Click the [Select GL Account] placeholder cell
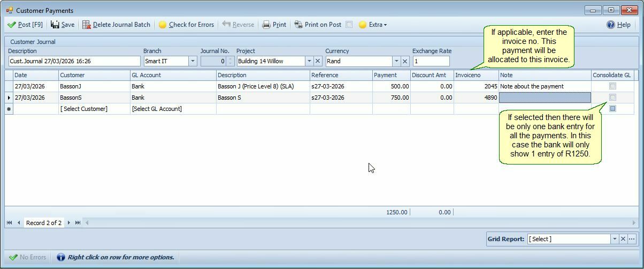Image resolution: width=644 pixels, height=269 pixels. click(173, 109)
